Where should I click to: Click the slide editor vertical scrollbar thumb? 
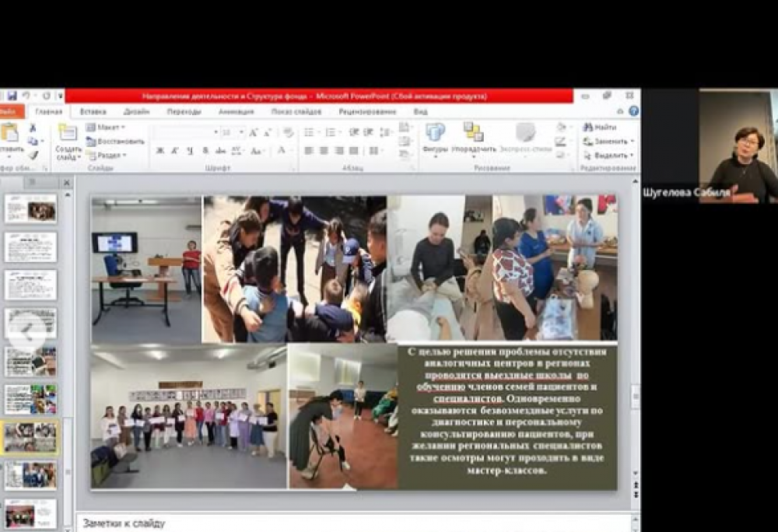635,397
